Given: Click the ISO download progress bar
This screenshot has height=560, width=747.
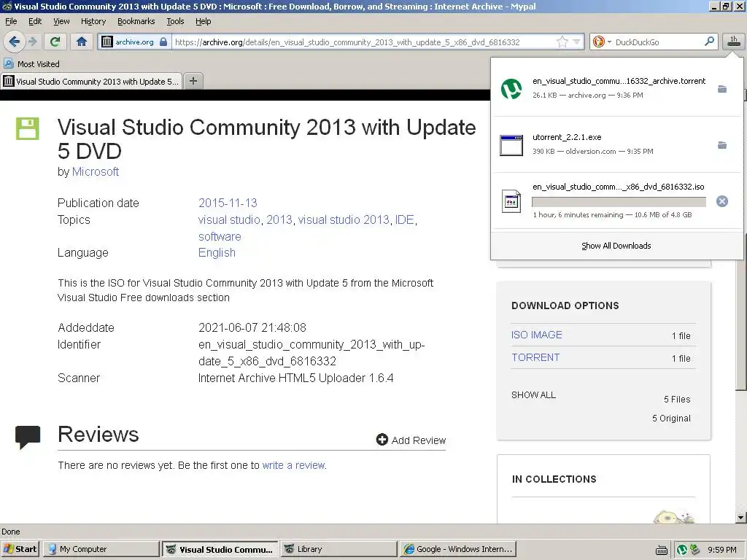Looking at the screenshot, I should coord(619,202).
